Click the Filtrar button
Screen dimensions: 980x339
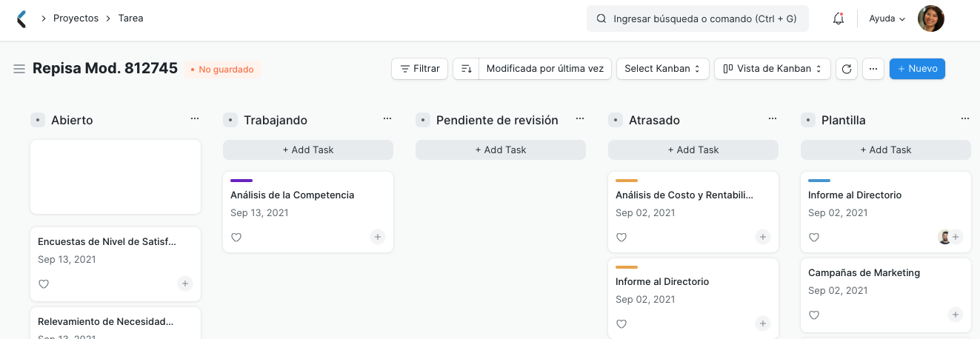click(420, 69)
